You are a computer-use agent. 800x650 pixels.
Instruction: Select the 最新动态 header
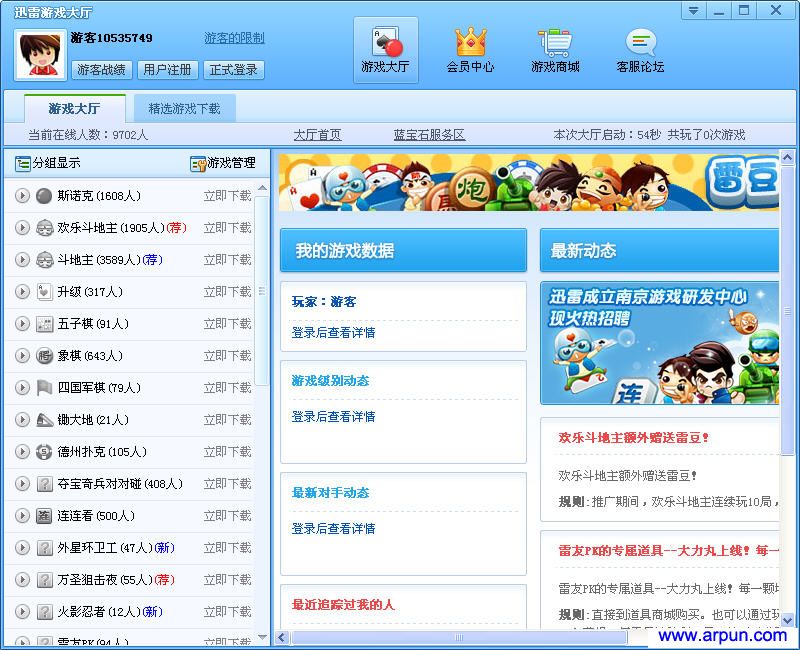(x=660, y=251)
